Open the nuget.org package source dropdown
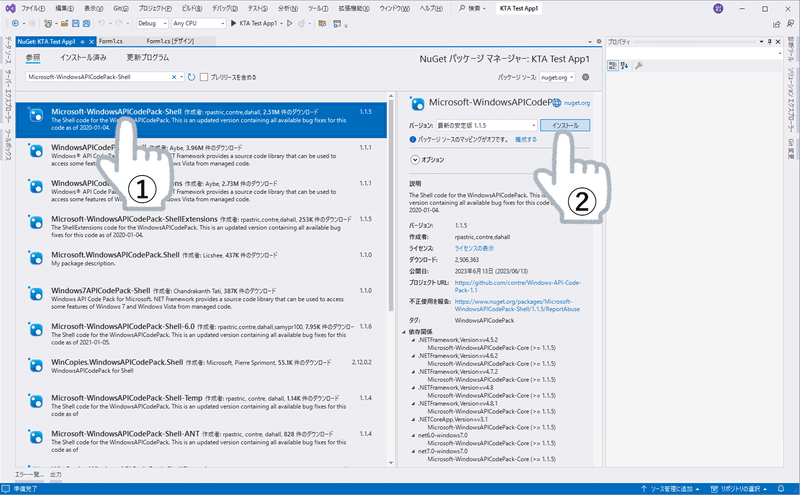The width and height of the screenshot is (800, 495). (x=557, y=77)
